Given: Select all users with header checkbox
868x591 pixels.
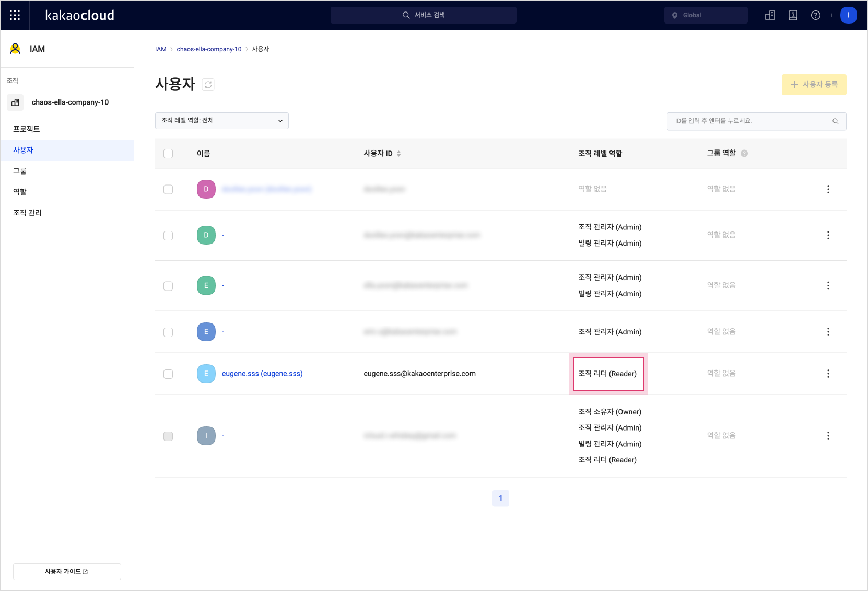Looking at the screenshot, I should pyautogui.click(x=168, y=154).
